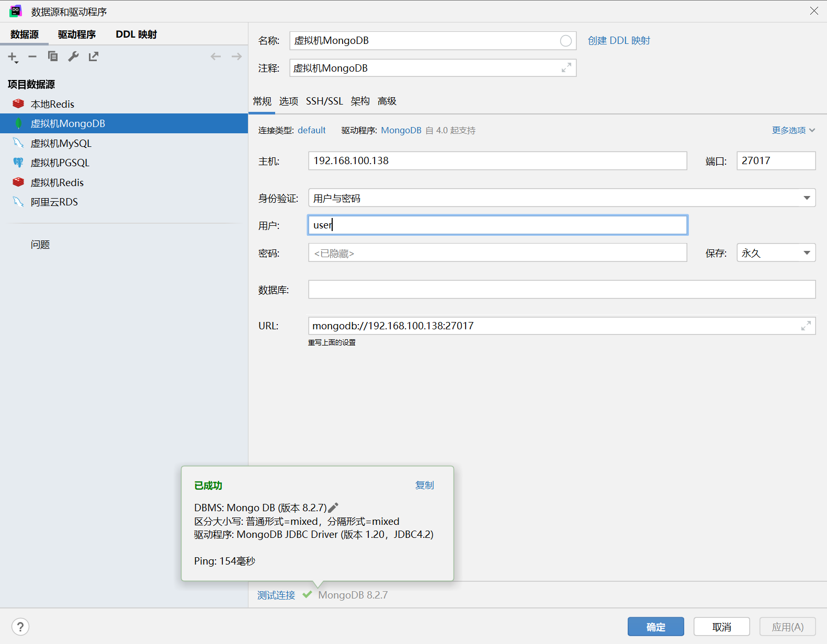The image size is (827, 644).
Task: Select the 阿里云RDS data source
Action: click(124, 202)
